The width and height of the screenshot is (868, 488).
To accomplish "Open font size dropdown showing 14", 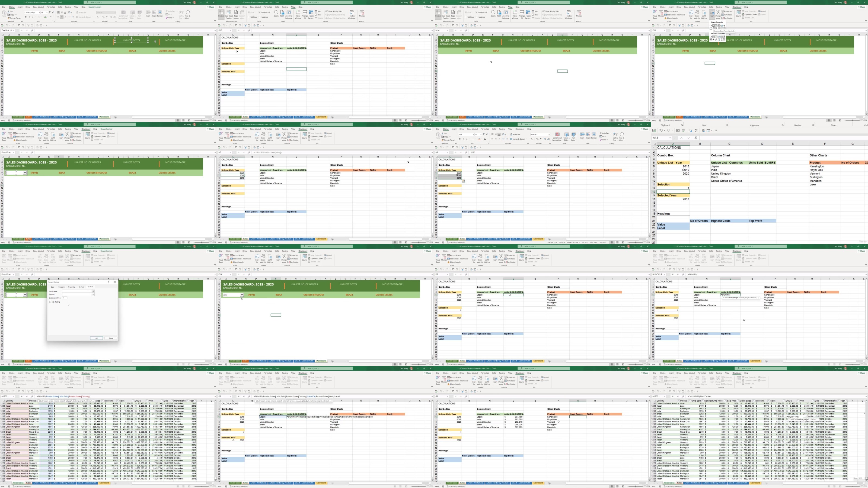I will tap(47, 12).
